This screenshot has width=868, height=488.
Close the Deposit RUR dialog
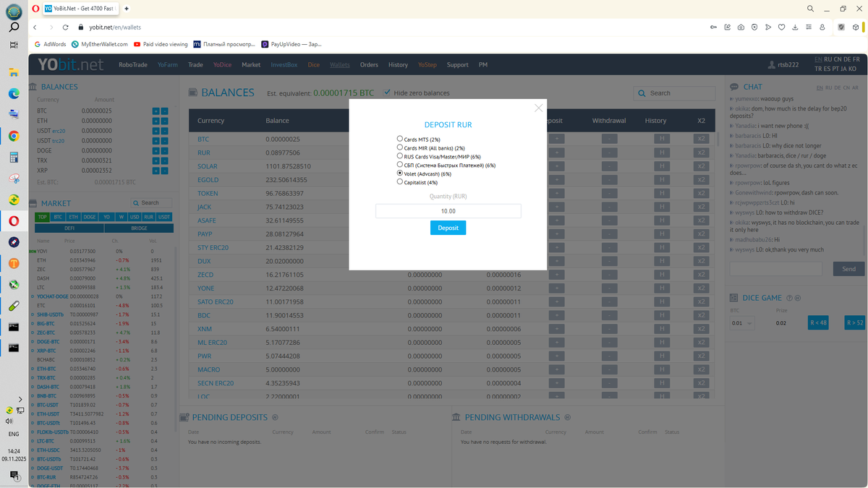pyautogui.click(x=538, y=108)
